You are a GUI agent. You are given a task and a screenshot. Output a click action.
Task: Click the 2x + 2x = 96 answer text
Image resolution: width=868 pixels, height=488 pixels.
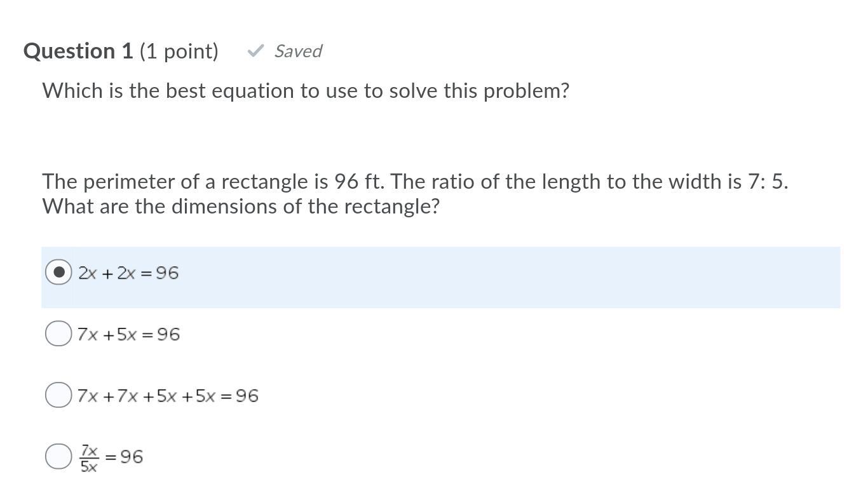click(129, 273)
